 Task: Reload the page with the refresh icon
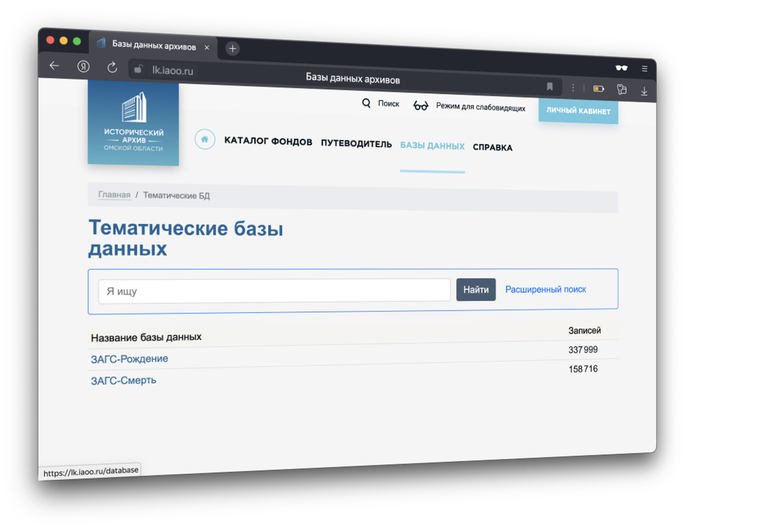coord(112,67)
